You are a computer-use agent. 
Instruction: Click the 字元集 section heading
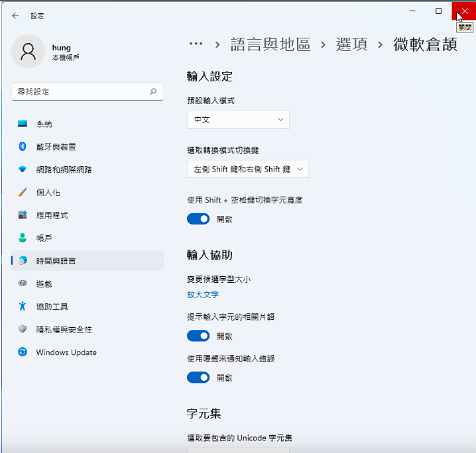pos(204,413)
